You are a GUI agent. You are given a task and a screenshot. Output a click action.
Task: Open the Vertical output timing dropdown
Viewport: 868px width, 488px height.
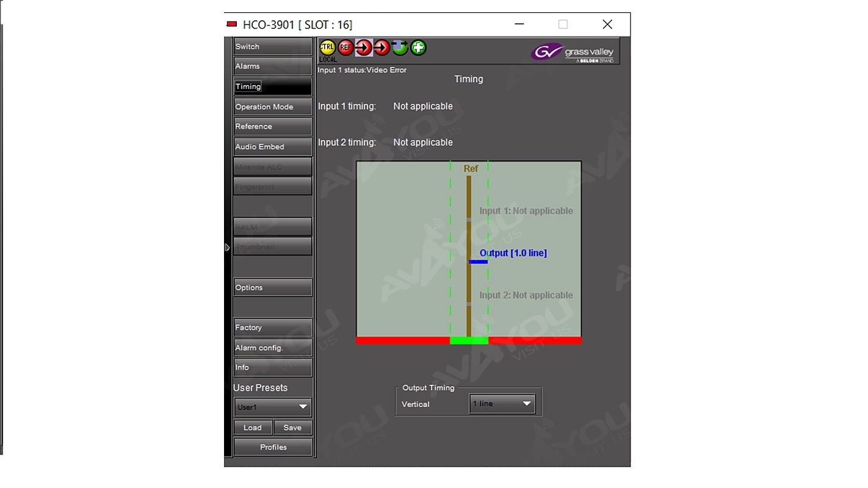click(x=502, y=404)
